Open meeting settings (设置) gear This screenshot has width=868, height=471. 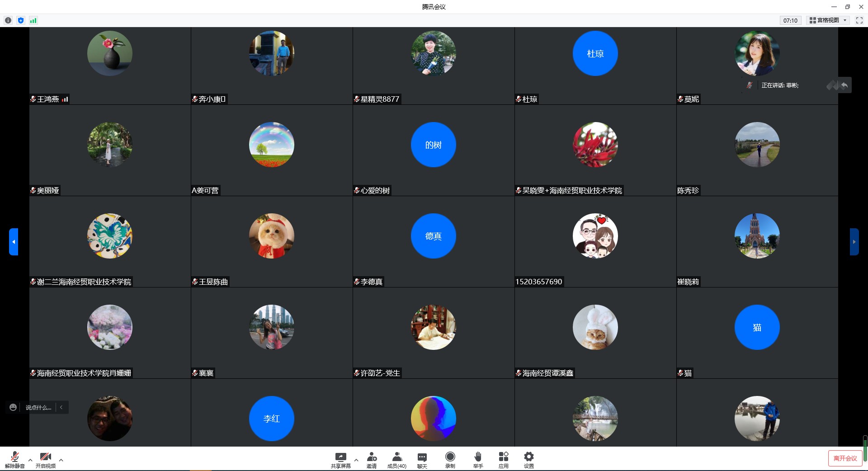(528, 459)
